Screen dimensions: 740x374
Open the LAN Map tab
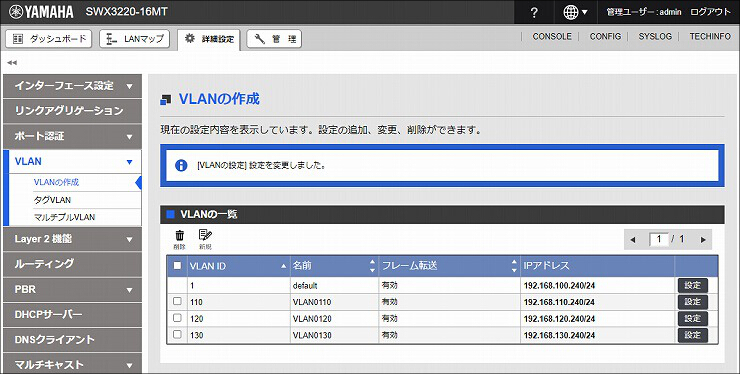click(x=135, y=39)
